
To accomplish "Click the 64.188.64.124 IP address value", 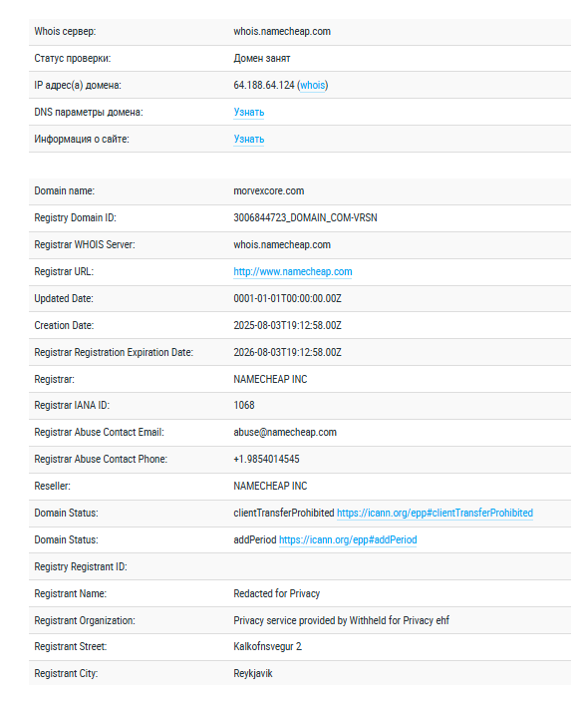I will point(264,85).
